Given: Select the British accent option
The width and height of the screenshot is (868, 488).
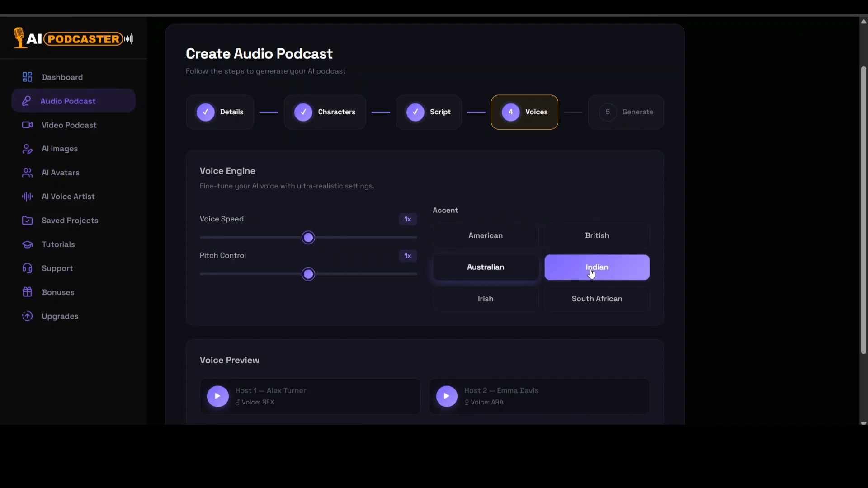Looking at the screenshot, I should (x=597, y=235).
